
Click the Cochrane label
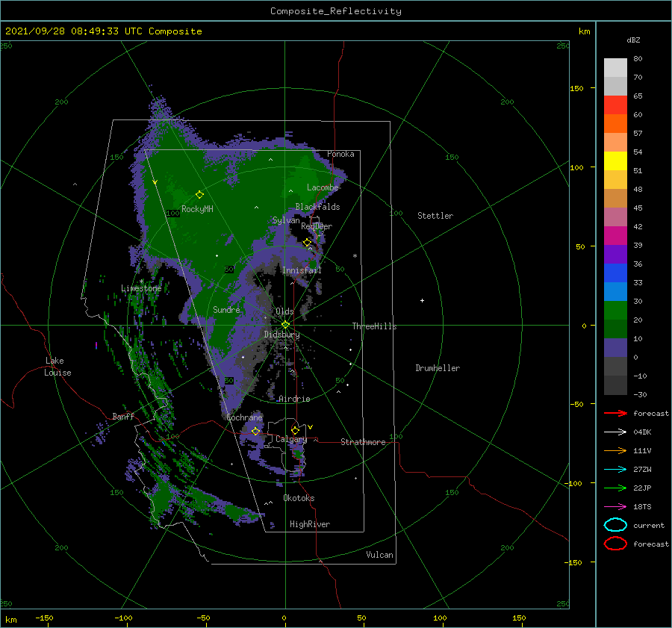coord(244,417)
